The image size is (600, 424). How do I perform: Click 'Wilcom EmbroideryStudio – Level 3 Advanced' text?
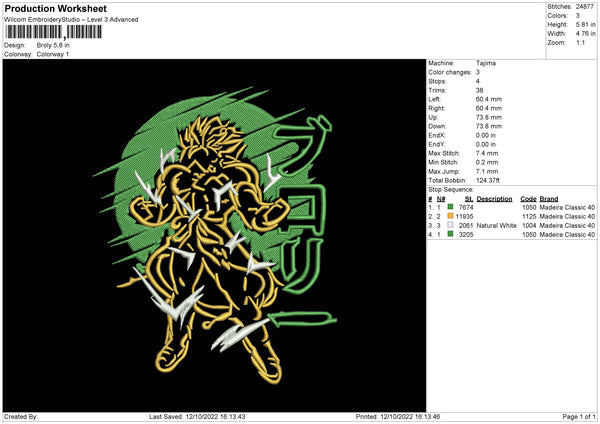71,20
